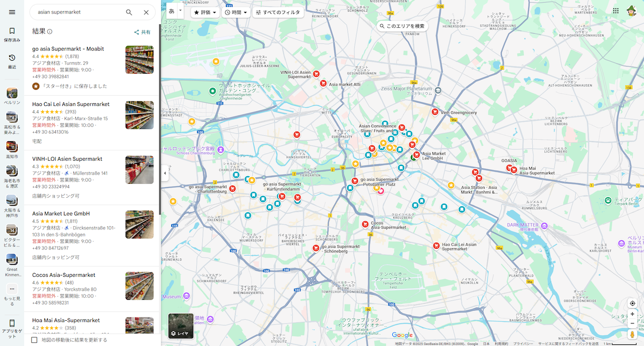This screenshot has height=346, width=644.
Task: Click the プライバシー privacy footer link
Action: point(522,343)
